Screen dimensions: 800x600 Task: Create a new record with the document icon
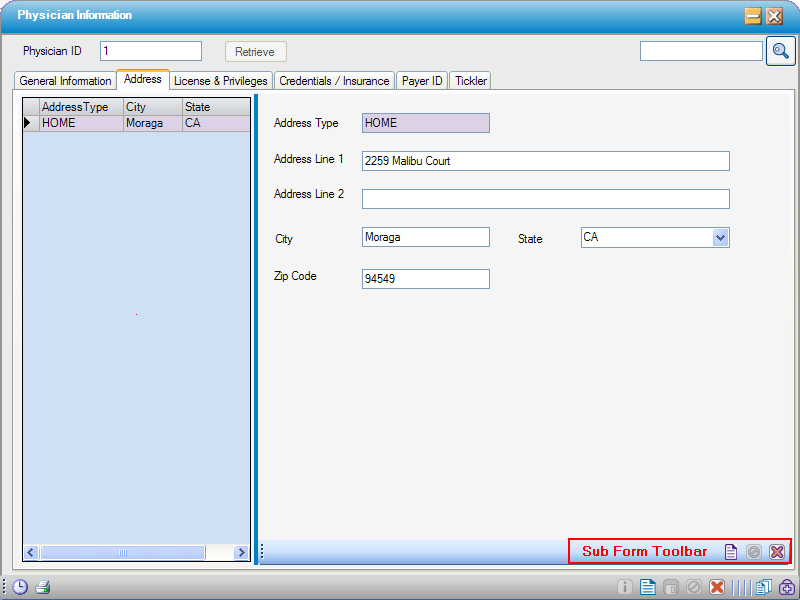(x=647, y=587)
